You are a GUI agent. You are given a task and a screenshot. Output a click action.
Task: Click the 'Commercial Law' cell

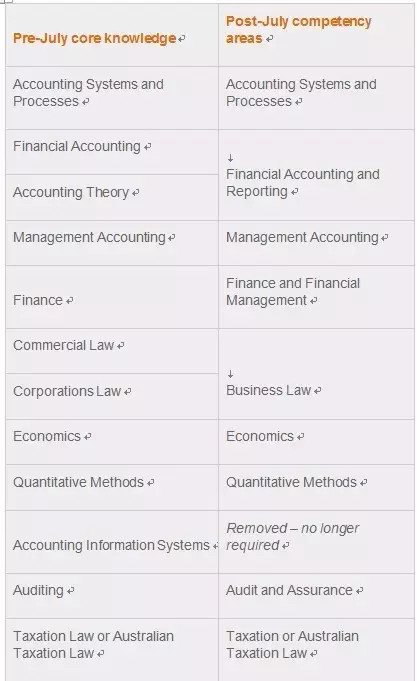(112, 351)
